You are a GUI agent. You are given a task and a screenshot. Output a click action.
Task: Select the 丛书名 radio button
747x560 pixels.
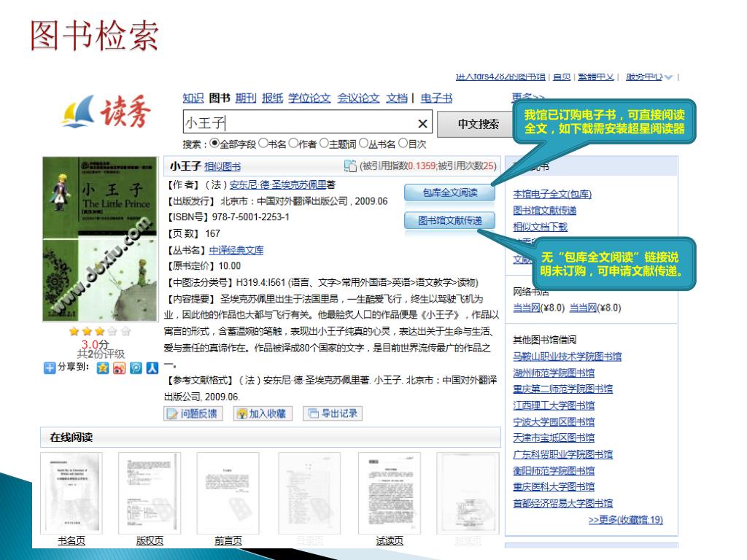(363, 143)
